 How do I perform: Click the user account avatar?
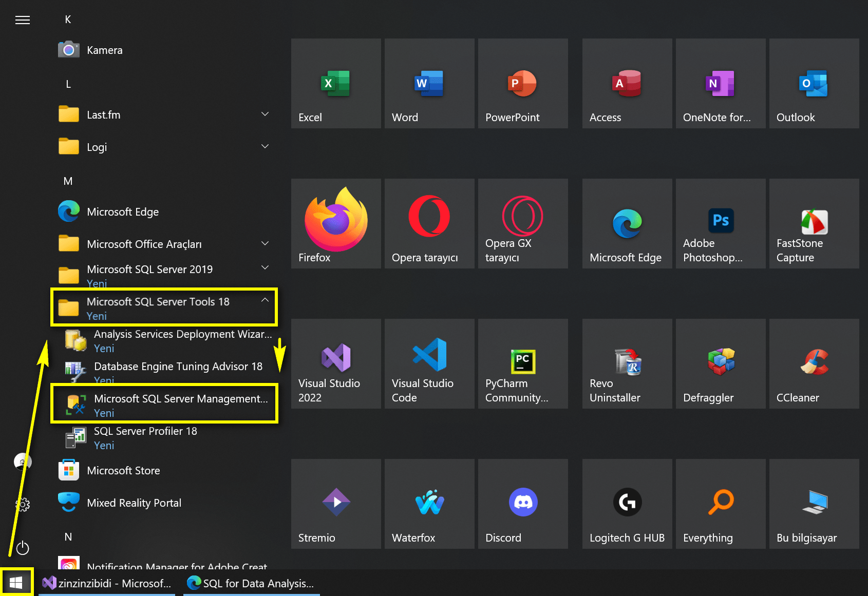(x=23, y=462)
